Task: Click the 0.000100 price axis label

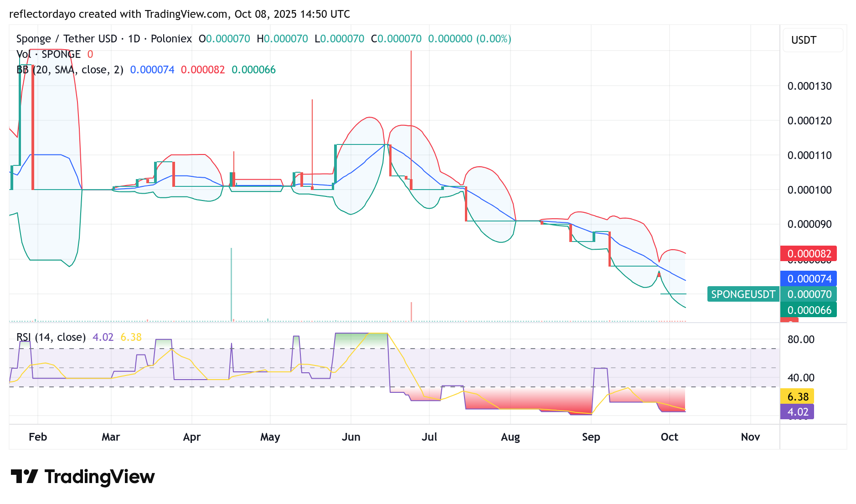Action: point(810,190)
